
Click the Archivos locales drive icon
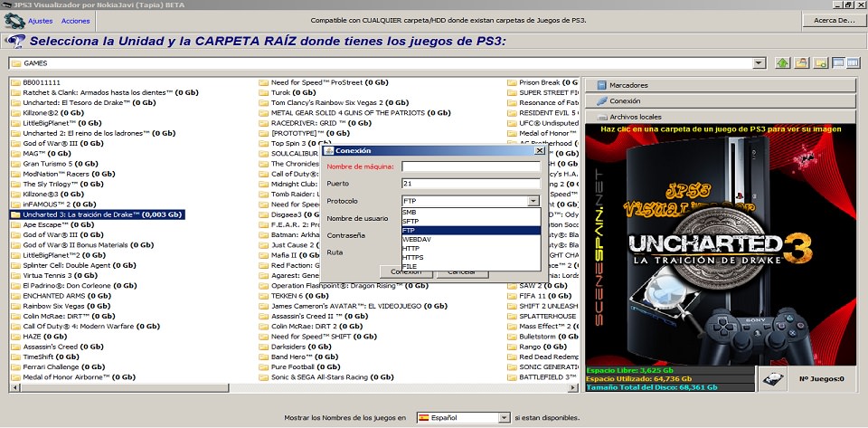[602, 117]
